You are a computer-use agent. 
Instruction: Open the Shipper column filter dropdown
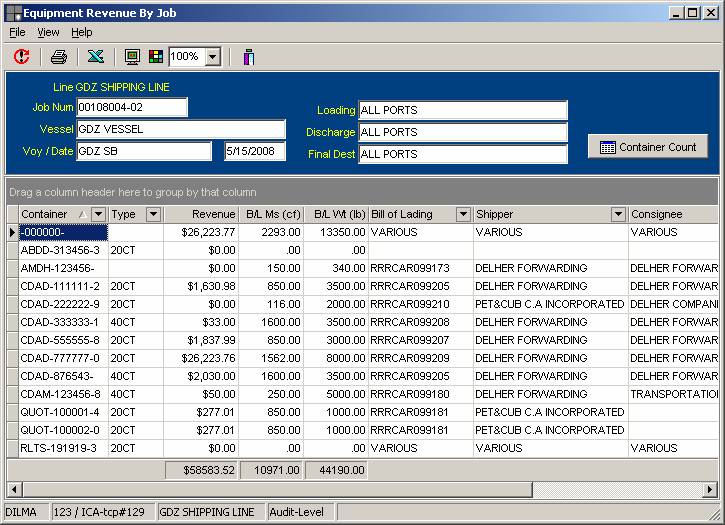tap(617, 214)
